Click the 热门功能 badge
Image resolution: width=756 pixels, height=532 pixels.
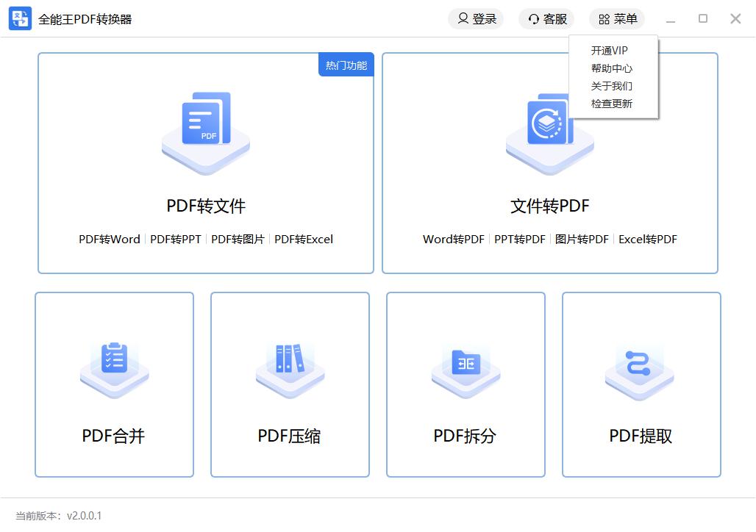(x=346, y=65)
